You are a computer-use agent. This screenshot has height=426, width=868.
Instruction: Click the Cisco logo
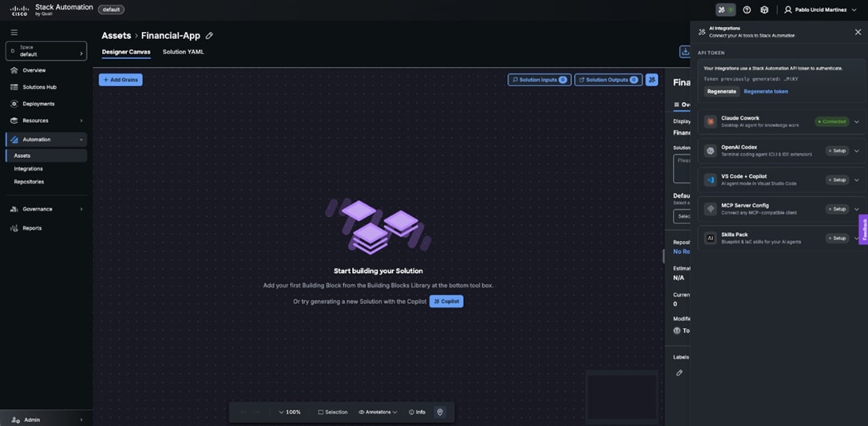(x=19, y=10)
